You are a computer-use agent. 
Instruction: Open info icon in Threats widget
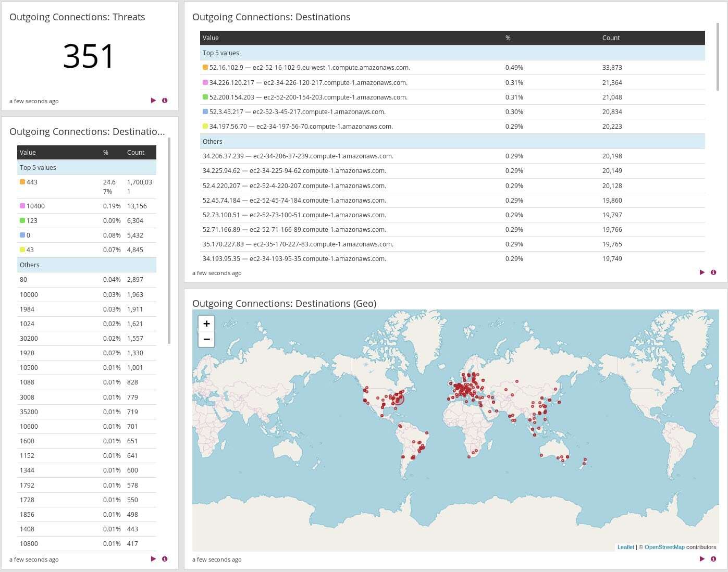tap(165, 101)
